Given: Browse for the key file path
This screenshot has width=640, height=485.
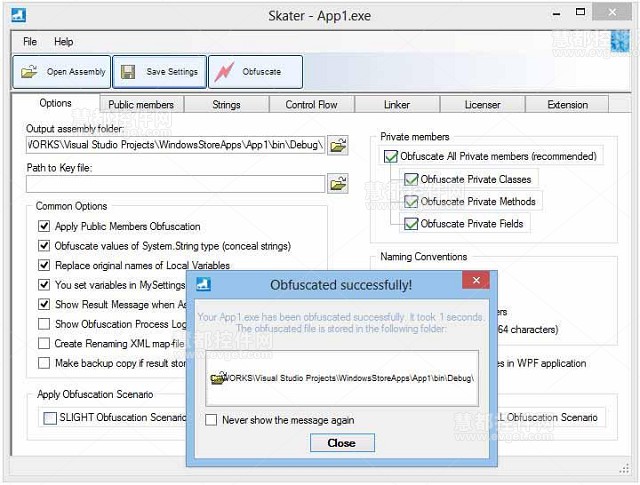Looking at the screenshot, I should click(338, 184).
